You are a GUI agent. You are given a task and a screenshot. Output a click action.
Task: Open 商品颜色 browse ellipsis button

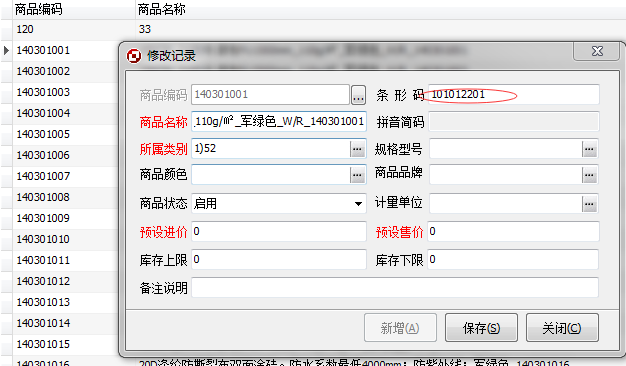click(358, 175)
